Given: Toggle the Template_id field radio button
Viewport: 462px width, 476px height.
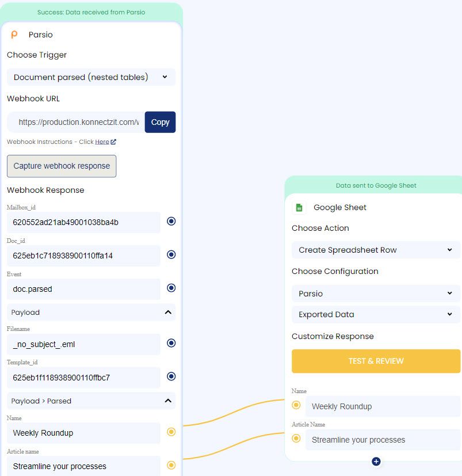Looking at the screenshot, I should coord(171,377).
